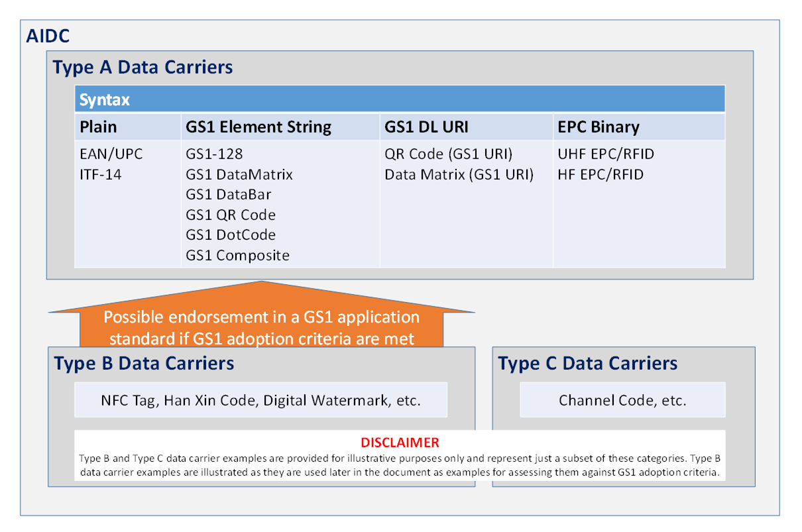Select the EAN/UPC entry

point(111,154)
